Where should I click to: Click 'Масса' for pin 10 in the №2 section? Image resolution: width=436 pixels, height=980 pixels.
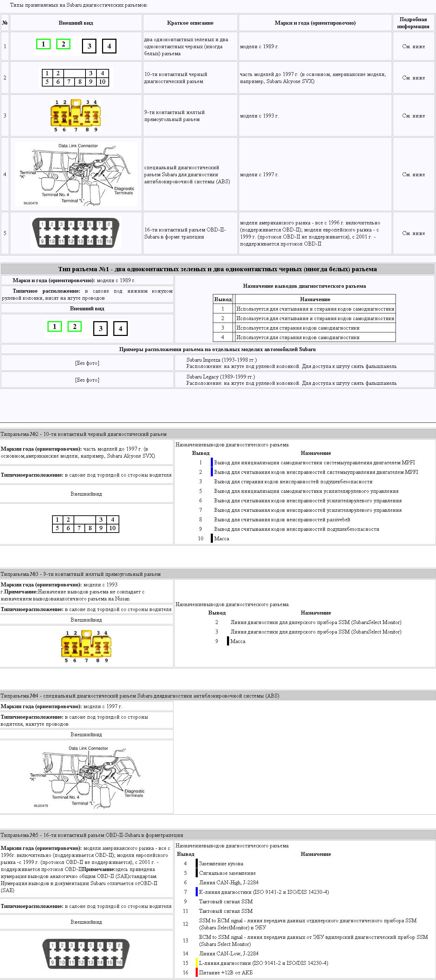pos(221,538)
